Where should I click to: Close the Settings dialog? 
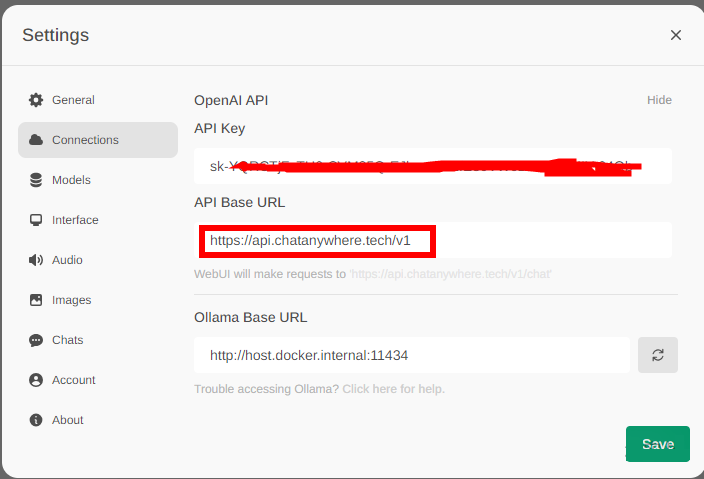[676, 35]
